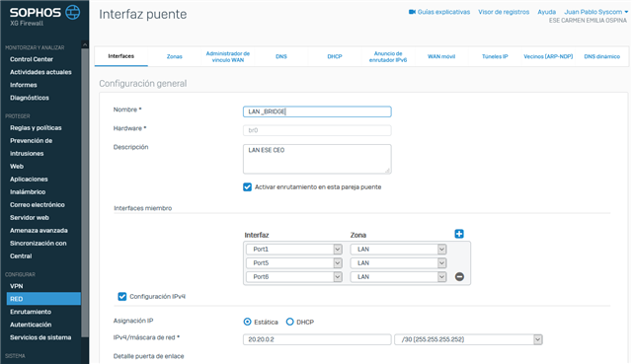Open Amenaza avanzada in sidebar
Image resolution: width=632 pixels, height=364 pixels.
[x=39, y=231]
